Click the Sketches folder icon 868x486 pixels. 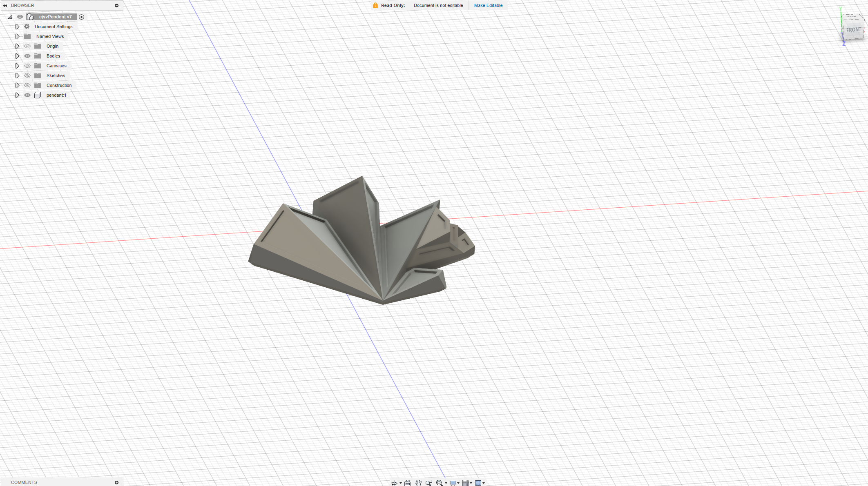38,75
